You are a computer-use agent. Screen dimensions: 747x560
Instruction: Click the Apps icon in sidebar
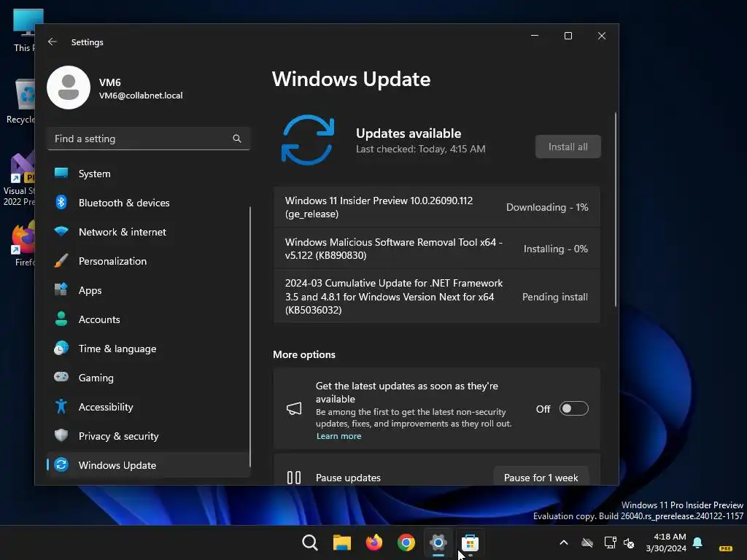[61, 289]
